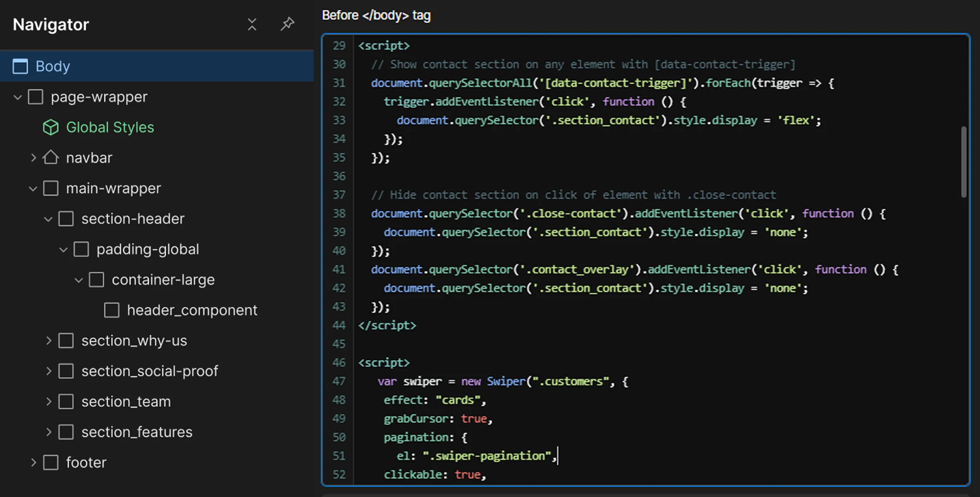Select the section_team element label
980x497 pixels.
[126, 402]
